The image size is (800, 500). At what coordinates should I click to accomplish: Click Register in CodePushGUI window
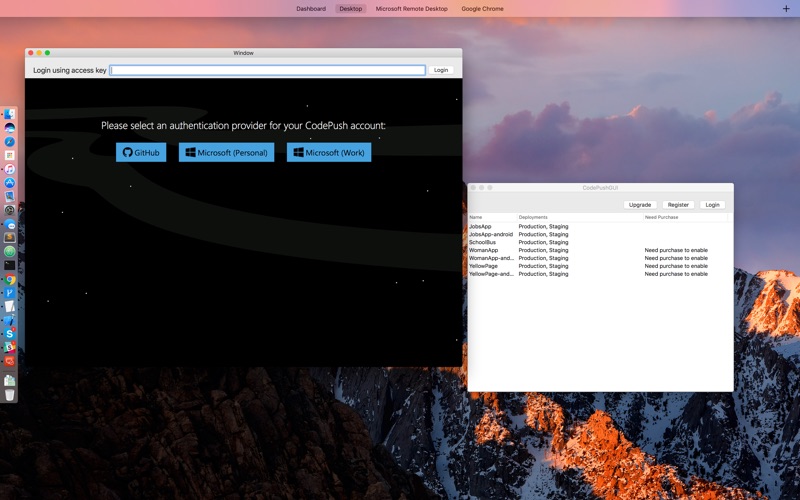[x=678, y=205]
